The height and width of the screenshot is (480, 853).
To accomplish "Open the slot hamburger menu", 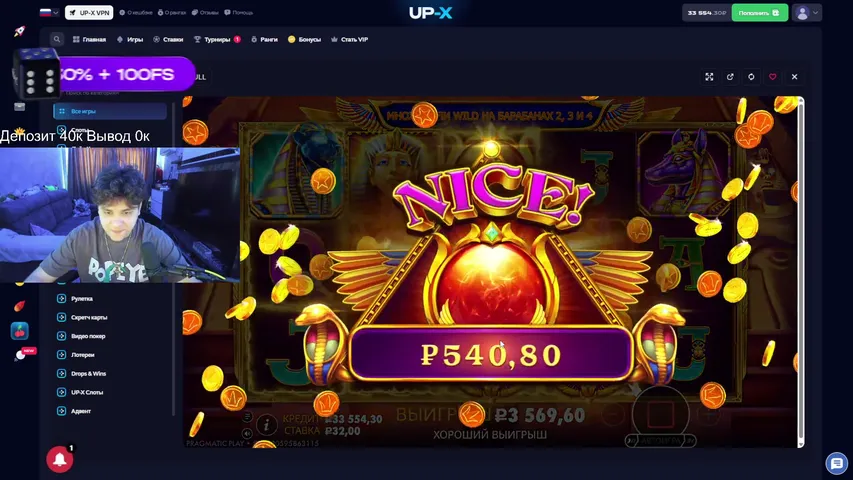I will (x=247, y=416).
